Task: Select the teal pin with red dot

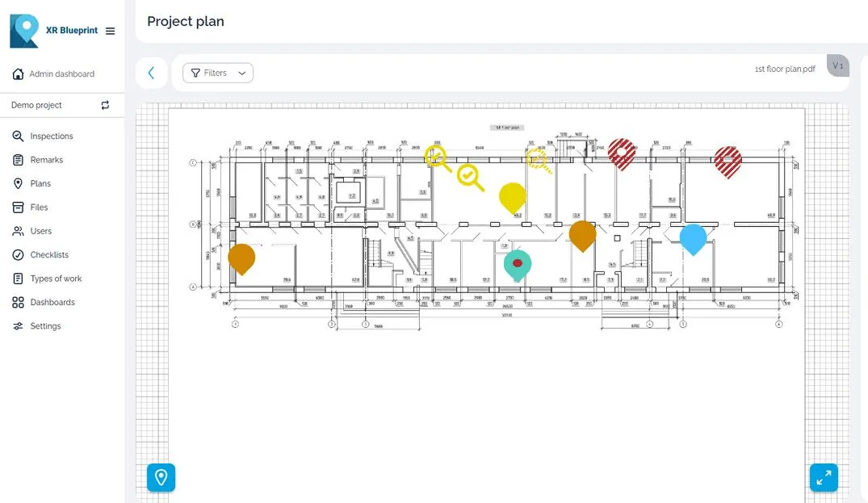Action: [x=518, y=266]
